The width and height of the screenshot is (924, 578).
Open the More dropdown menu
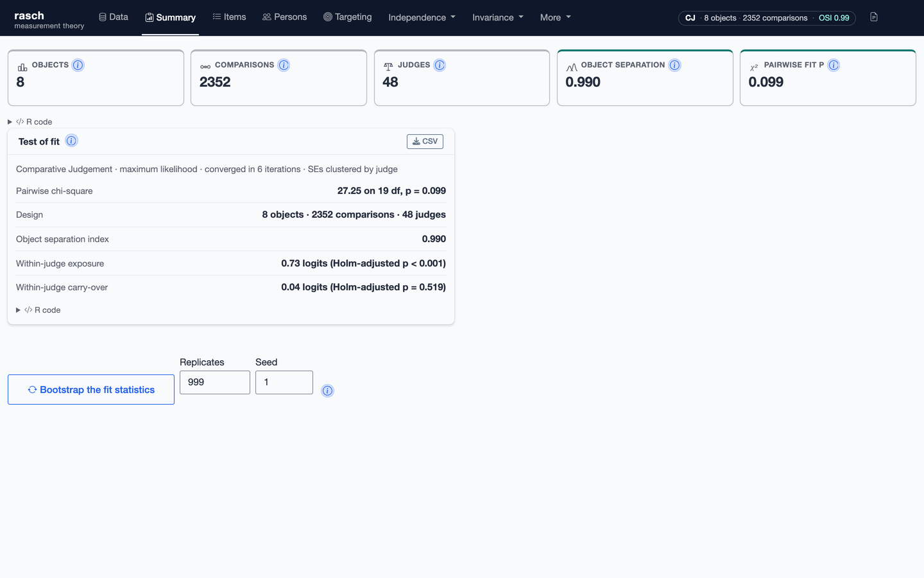pos(555,17)
